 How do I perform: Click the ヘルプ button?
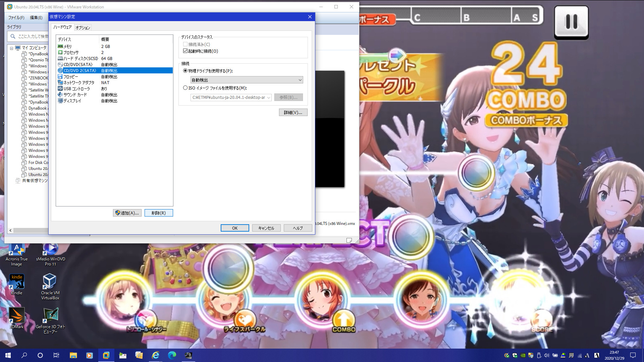tap(298, 228)
